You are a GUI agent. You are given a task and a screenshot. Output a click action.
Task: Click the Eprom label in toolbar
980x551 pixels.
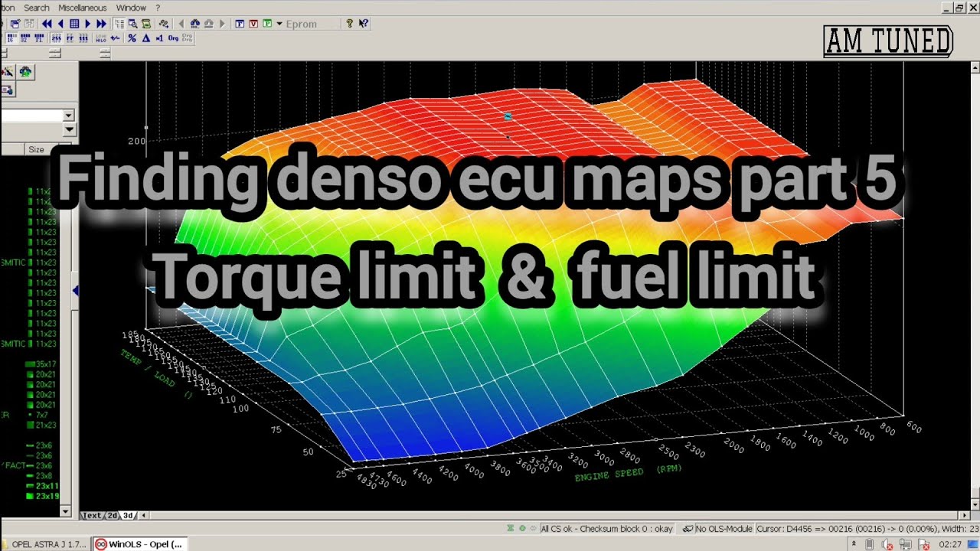pyautogui.click(x=301, y=24)
